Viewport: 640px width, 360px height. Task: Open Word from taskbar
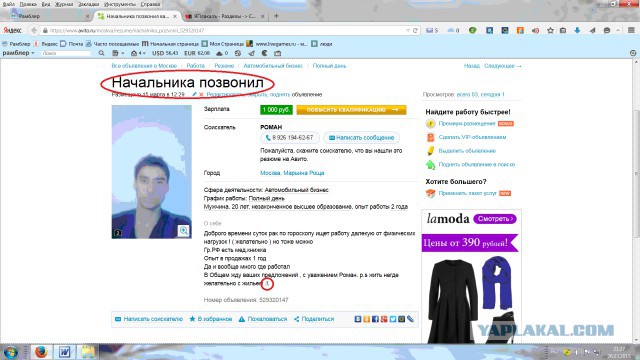64,352
